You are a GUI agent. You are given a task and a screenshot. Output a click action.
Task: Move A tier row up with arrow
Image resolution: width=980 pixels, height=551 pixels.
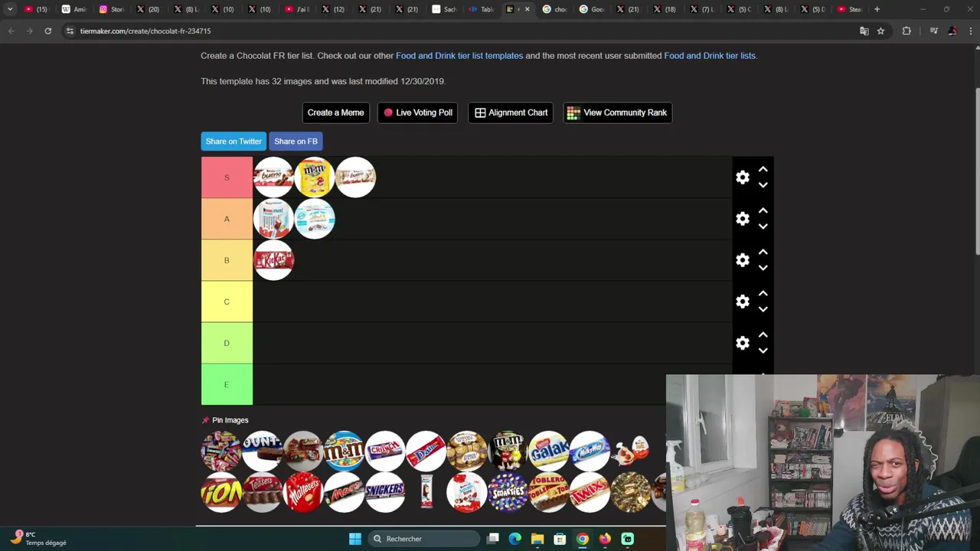point(763,210)
